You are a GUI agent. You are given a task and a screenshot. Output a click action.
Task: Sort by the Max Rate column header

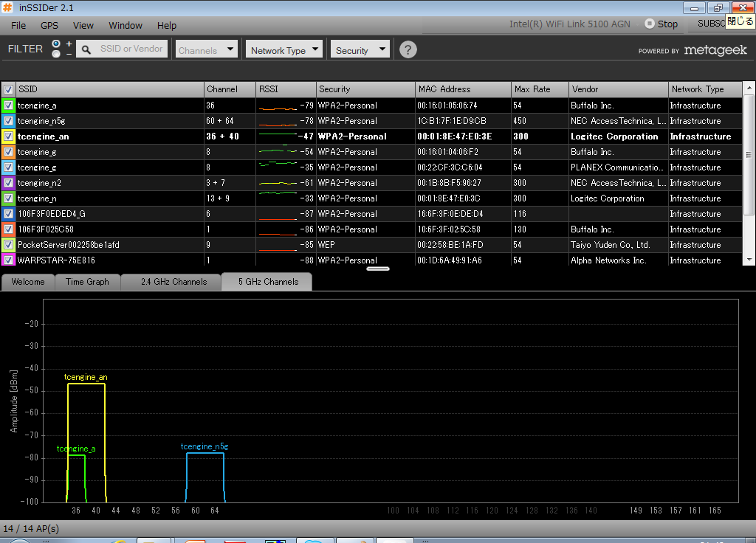(x=540, y=89)
